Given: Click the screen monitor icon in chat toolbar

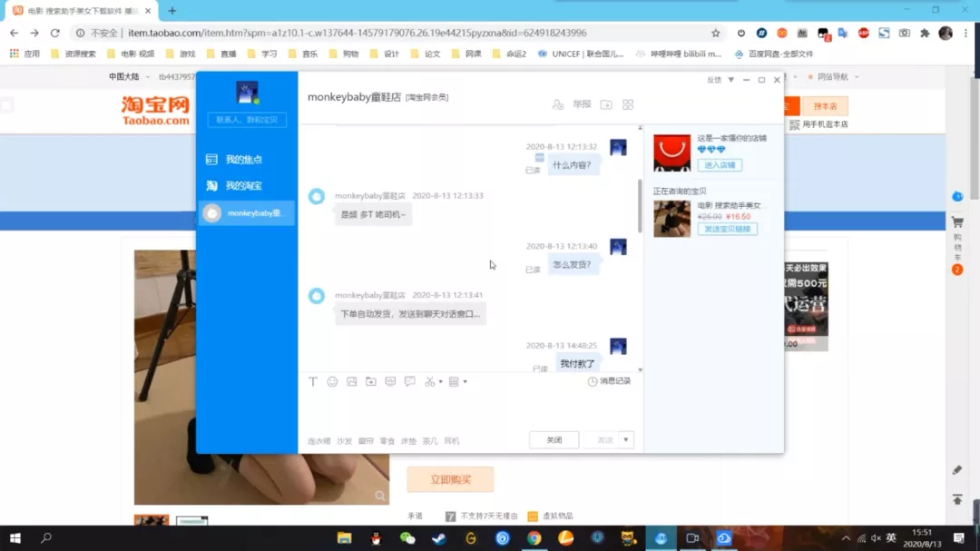Looking at the screenshot, I should pos(390,381).
